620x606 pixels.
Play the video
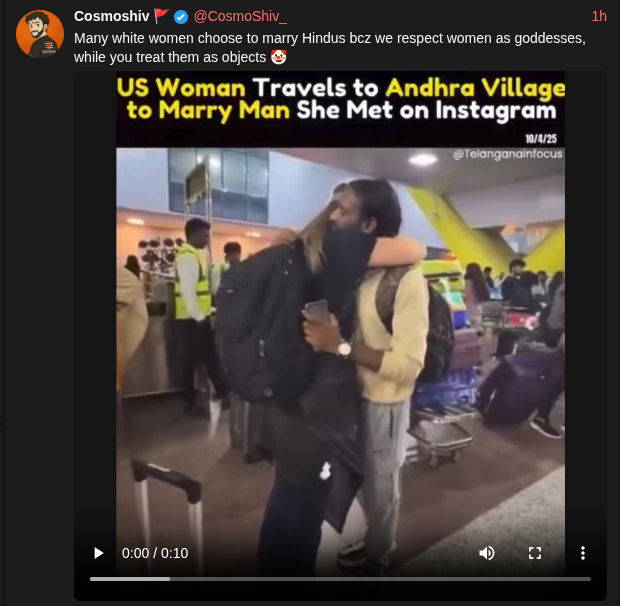(99, 553)
